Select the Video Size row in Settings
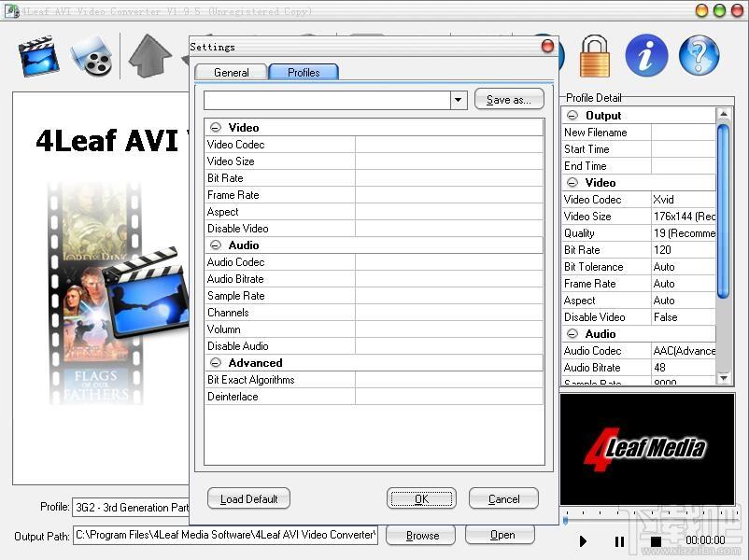 pyautogui.click(x=374, y=161)
